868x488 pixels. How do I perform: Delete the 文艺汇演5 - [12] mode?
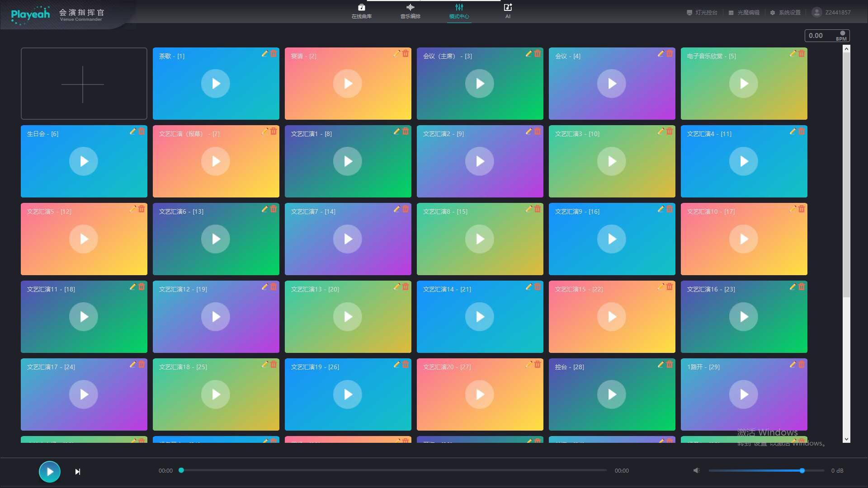point(142,209)
